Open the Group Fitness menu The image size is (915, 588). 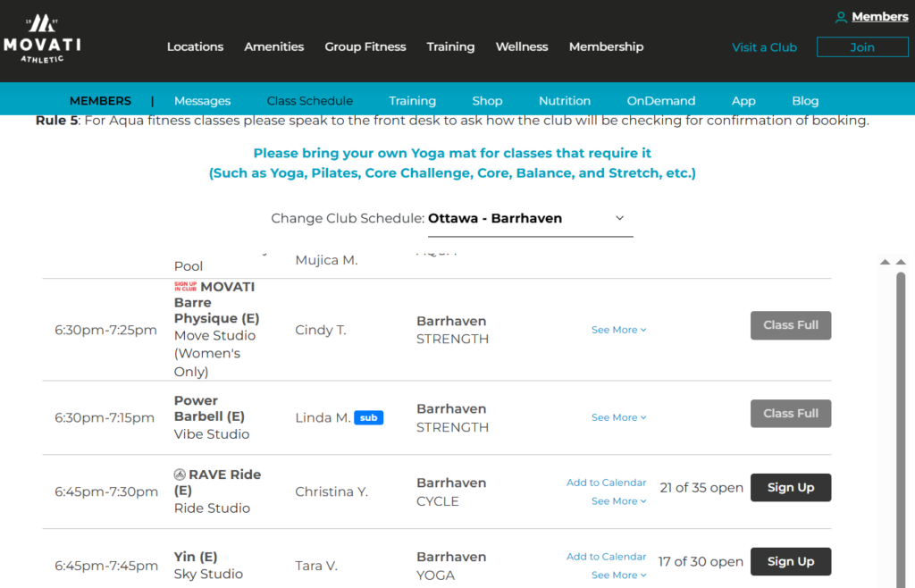point(365,46)
